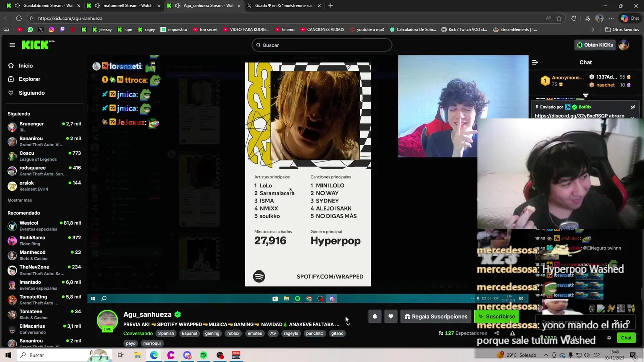
Task: Open the Windows Start menu
Action: coord(7,355)
